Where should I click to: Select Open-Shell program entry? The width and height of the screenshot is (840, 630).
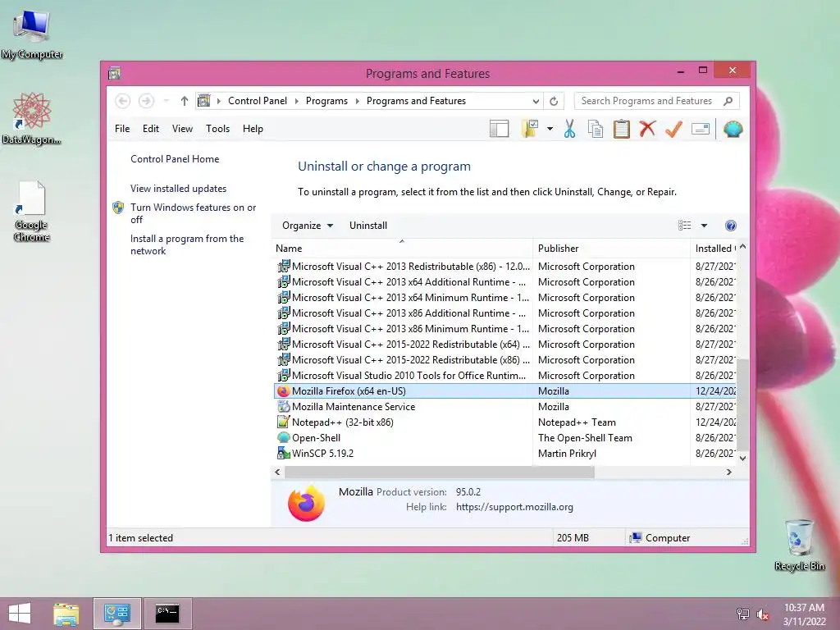click(504, 438)
